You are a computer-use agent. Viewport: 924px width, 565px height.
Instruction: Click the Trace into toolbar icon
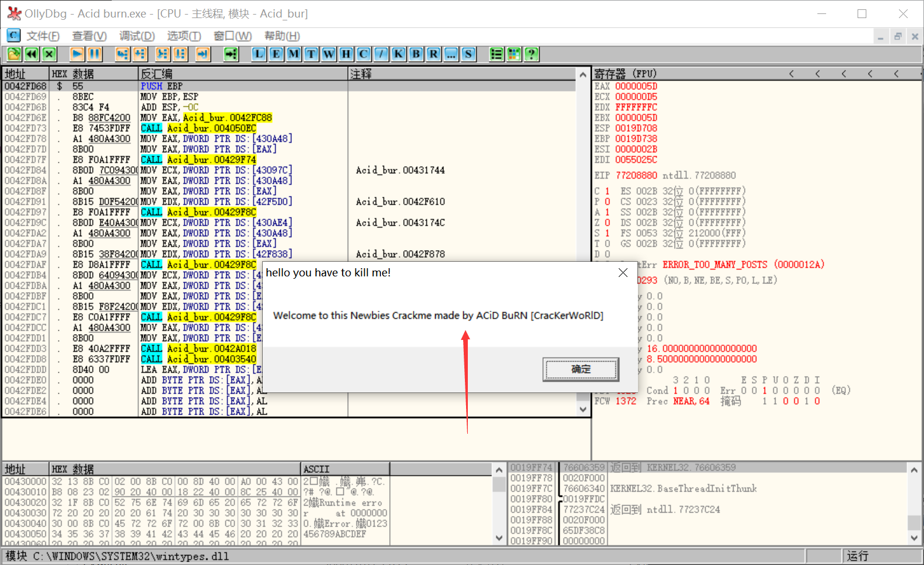click(163, 54)
